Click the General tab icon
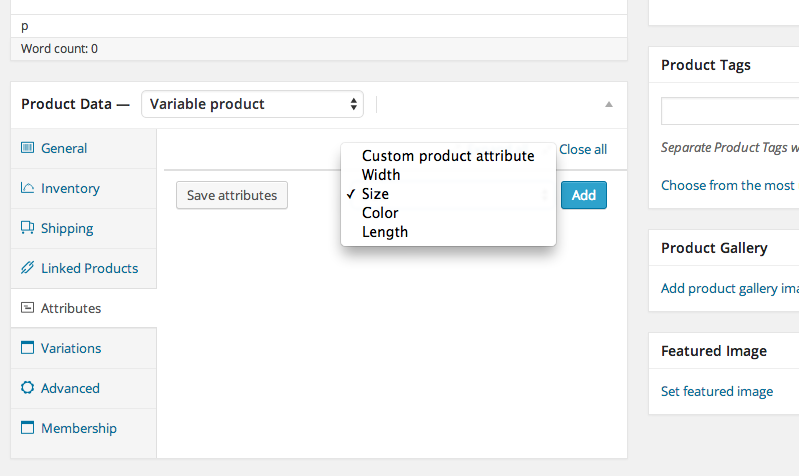799x476 pixels. 27,148
